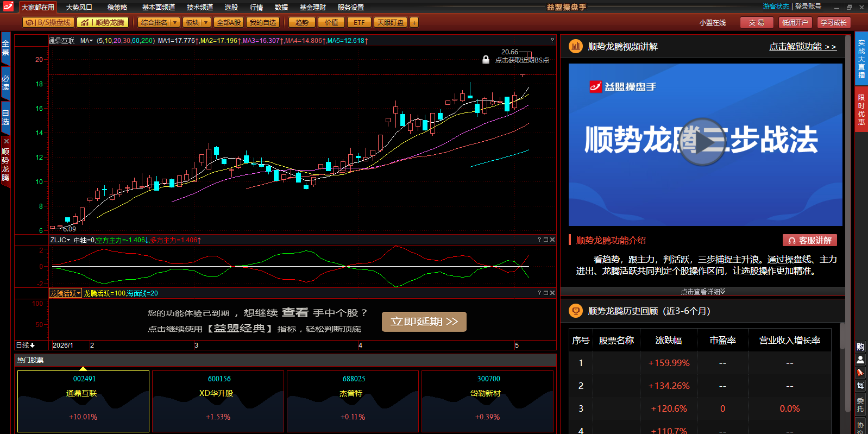Click the main chart help question mark
The image size is (868, 434).
pos(552,40)
